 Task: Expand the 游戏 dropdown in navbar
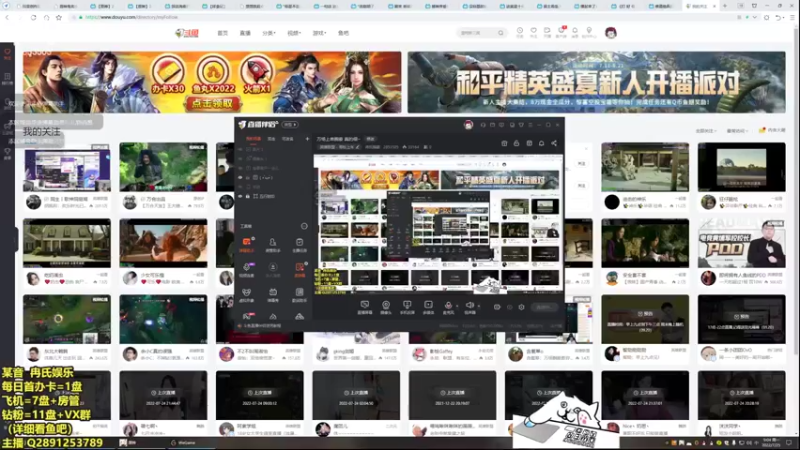[x=319, y=33]
